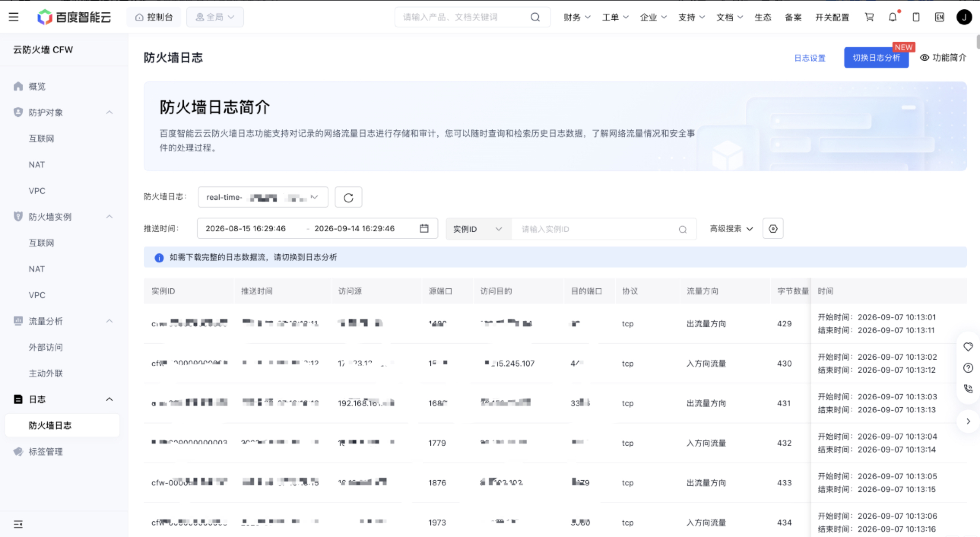
Task: Expand the floating side panel arrow
Action: [x=969, y=421]
